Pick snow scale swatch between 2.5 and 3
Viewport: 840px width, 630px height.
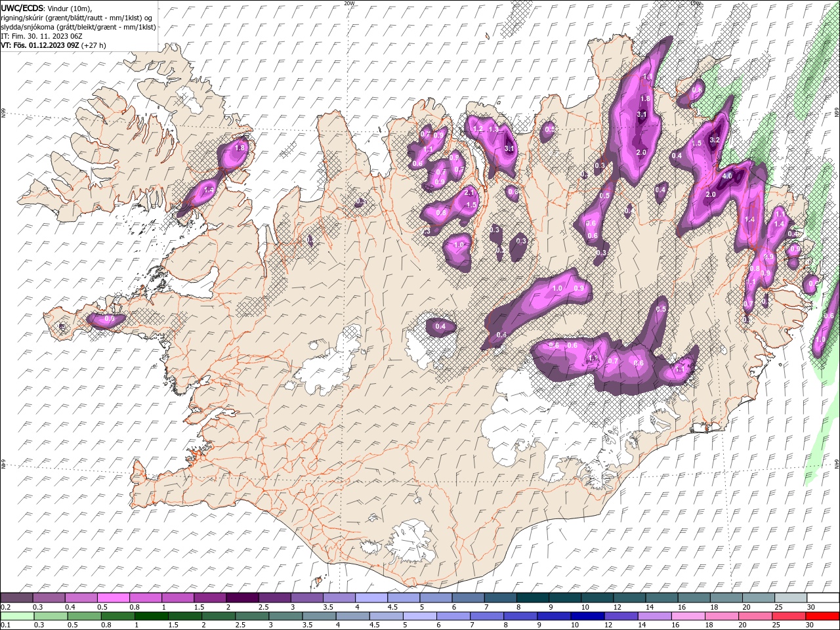coord(274,598)
